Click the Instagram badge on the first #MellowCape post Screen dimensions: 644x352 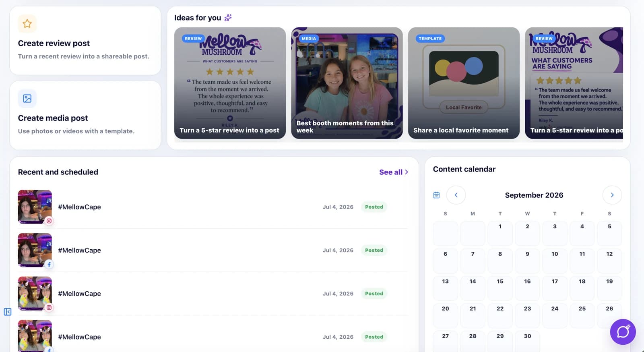click(49, 221)
